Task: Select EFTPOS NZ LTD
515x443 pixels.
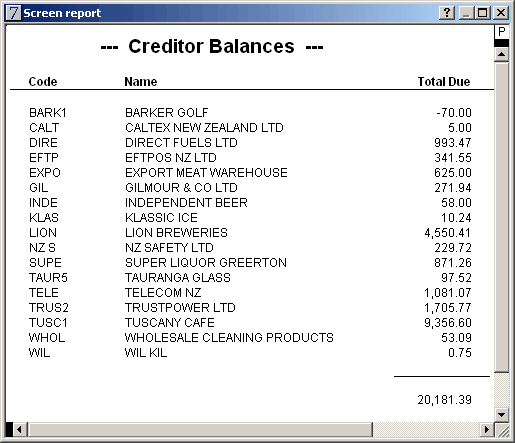Action: click(x=171, y=158)
